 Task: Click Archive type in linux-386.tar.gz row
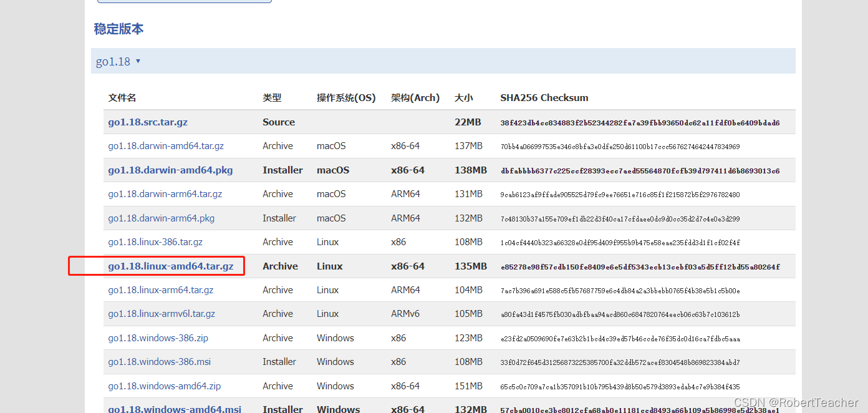277,242
